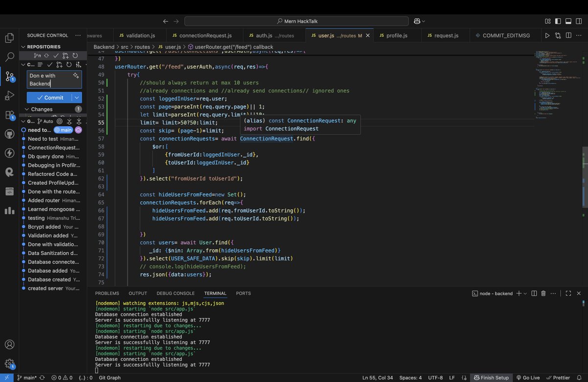The width and height of the screenshot is (588, 382).
Task: Open the Extensions view icon
Action: click(x=9, y=115)
